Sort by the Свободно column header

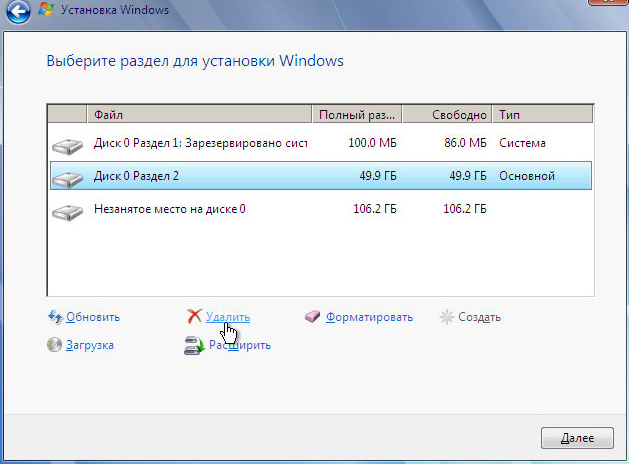click(x=447, y=115)
